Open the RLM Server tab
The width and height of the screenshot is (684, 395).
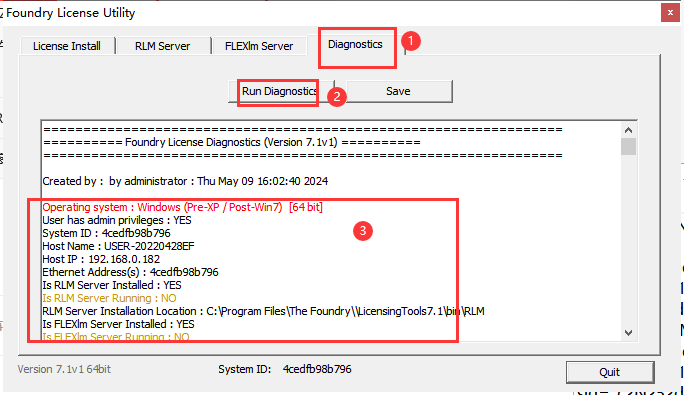click(x=163, y=46)
